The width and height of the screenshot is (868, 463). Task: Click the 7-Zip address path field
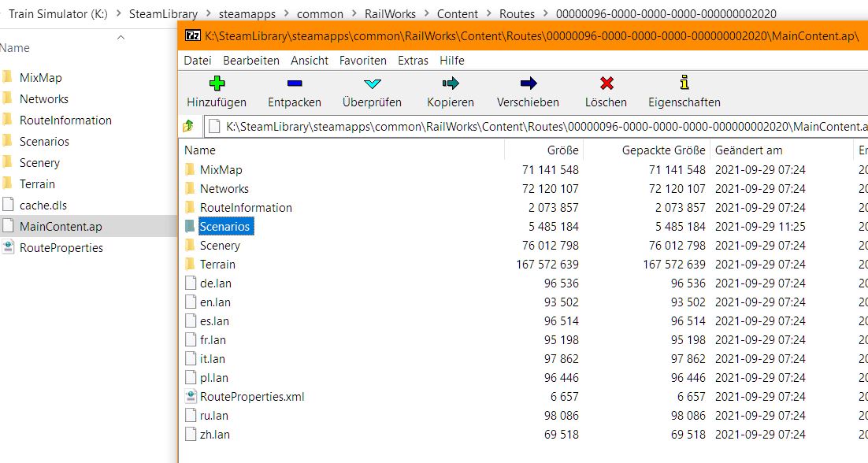point(536,127)
